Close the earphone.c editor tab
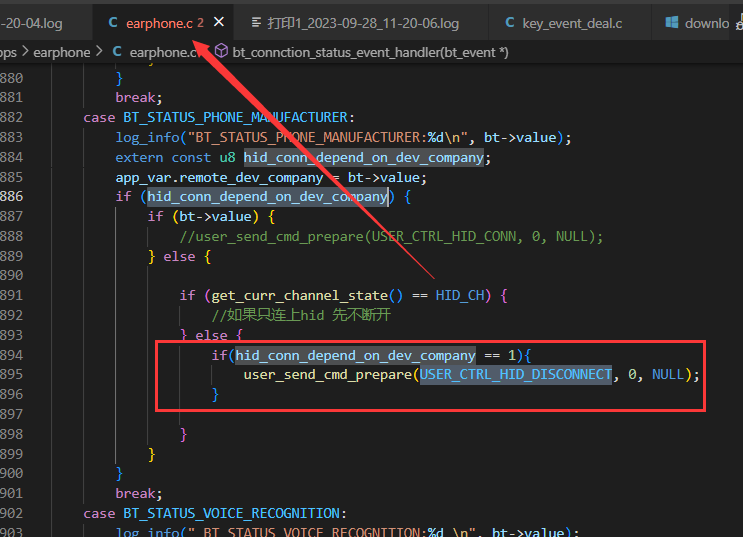The width and height of the screenshot is (743, 537). click(x=218, y=22)
